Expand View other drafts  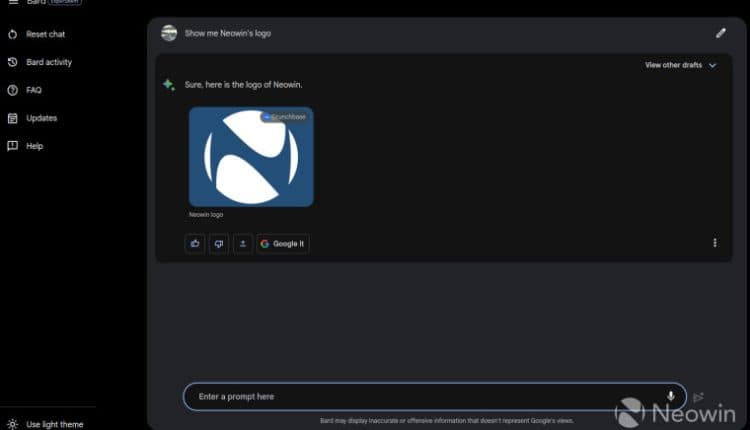point(680,65)
